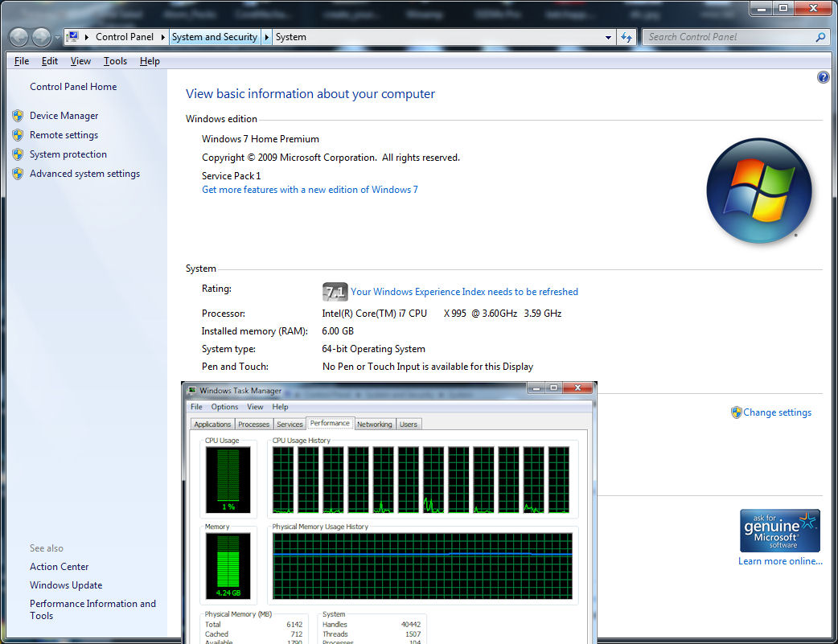Switch to the Users tab in Task Manager
This screenshot has width=838, height=644.
[x=409, y=425]
